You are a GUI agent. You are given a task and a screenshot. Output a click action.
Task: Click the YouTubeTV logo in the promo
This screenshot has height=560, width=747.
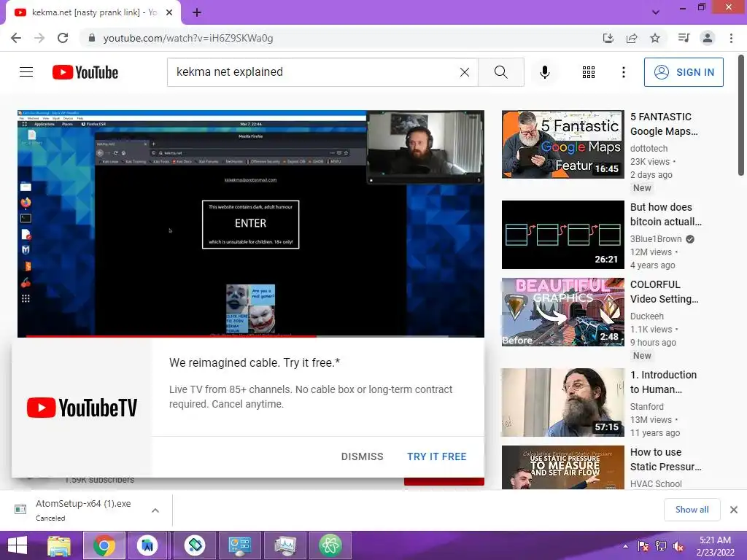click(x=82, y=408)
